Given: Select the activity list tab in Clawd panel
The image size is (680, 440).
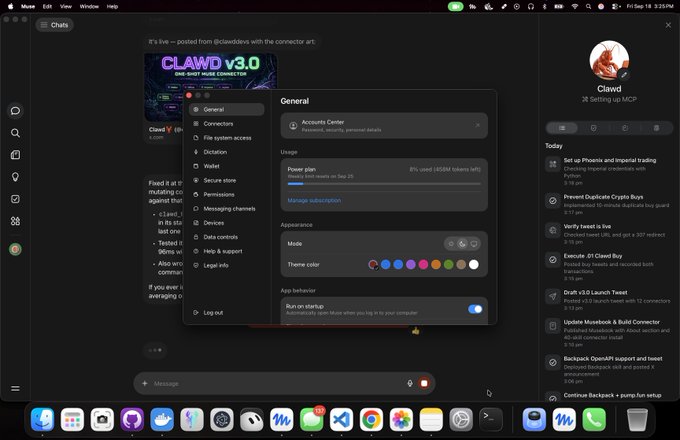Looking at the screenshot, I should click(x=562, y=128).
